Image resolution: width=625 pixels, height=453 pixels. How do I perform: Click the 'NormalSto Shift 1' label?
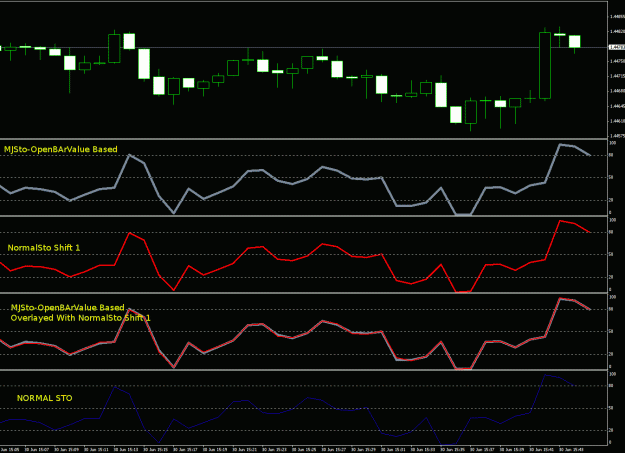click(44, 248)
